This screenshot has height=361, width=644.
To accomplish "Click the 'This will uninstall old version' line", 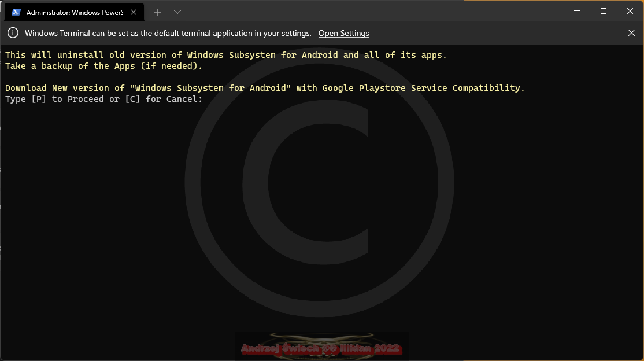I will (x=226, y=55).
